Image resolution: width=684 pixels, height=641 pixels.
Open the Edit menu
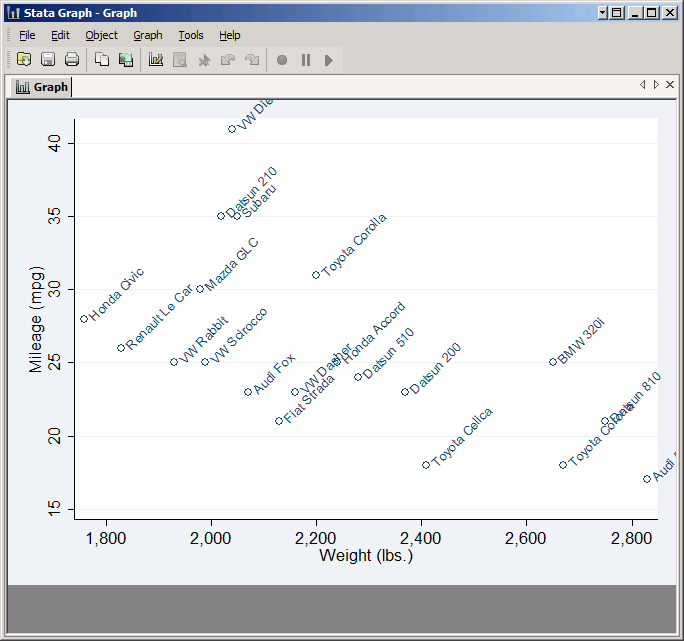(x=60, y=35)
